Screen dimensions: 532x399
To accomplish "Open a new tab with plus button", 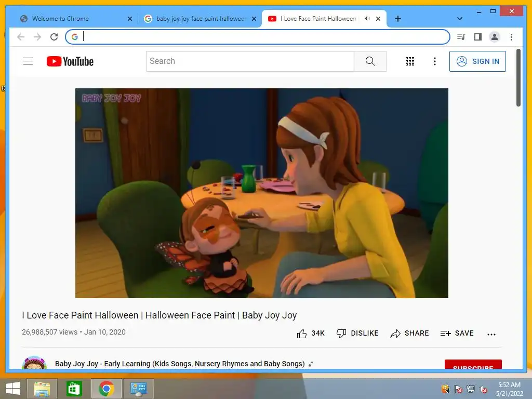I will click(x=397, y=19).
